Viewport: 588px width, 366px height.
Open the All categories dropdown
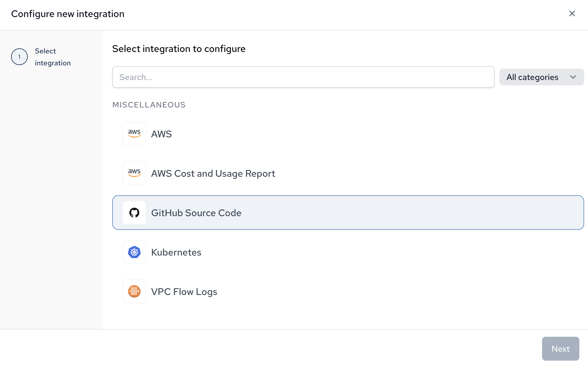pos(541,77)
